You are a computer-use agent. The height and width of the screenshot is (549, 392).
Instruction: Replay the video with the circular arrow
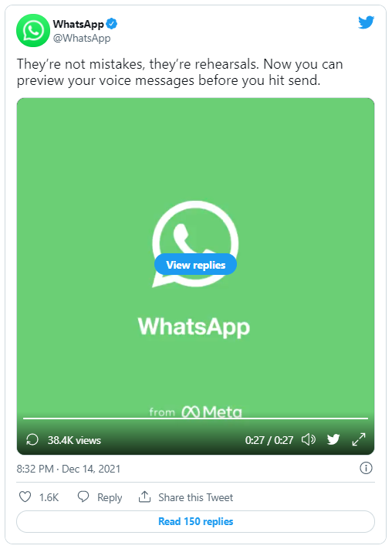pos(32,439)
